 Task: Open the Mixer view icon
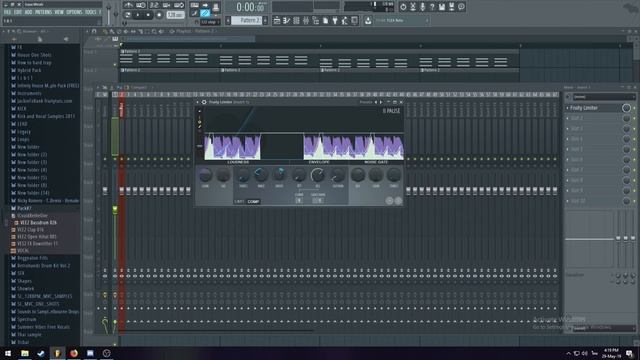306,20
